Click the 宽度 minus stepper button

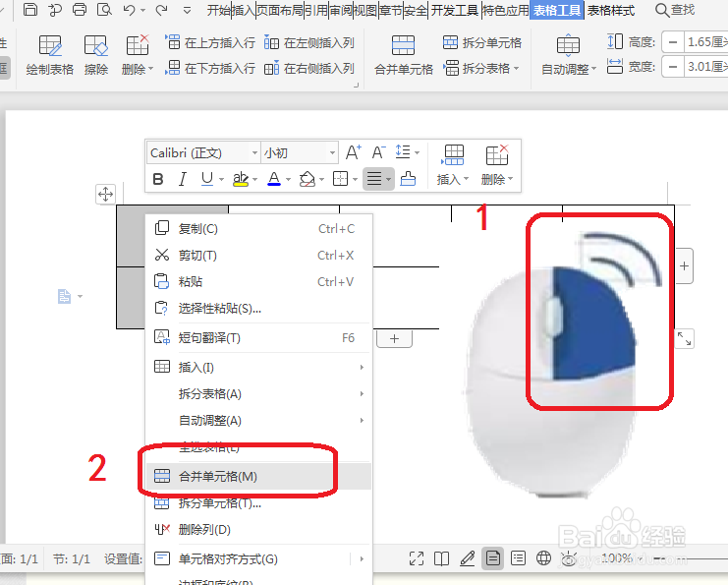click(x=673, y=68)
